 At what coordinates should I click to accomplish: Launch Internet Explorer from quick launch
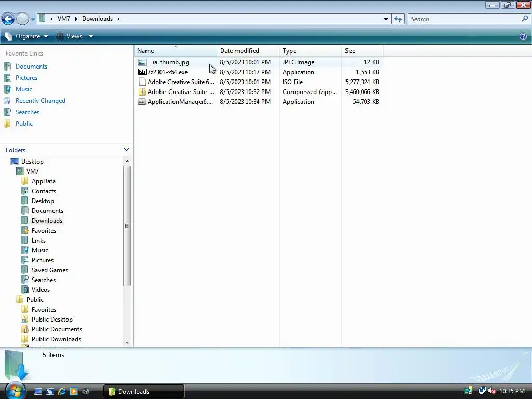pos(62,391)
